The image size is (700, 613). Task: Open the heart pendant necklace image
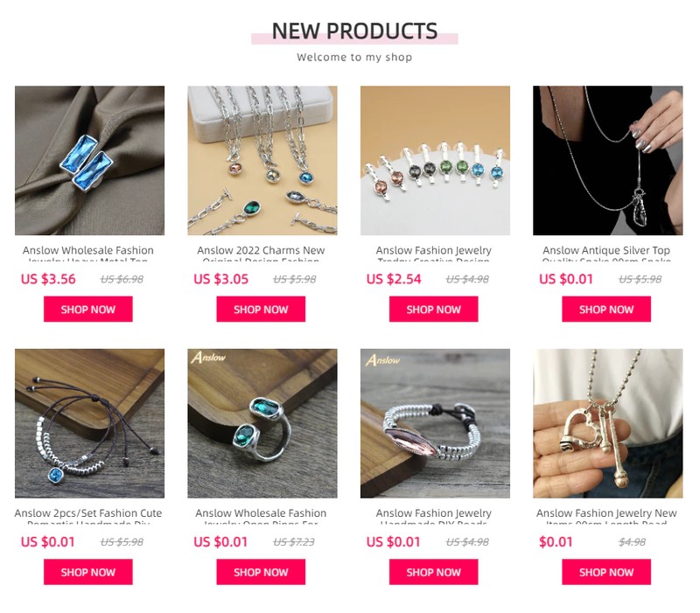tap(607, 423)
